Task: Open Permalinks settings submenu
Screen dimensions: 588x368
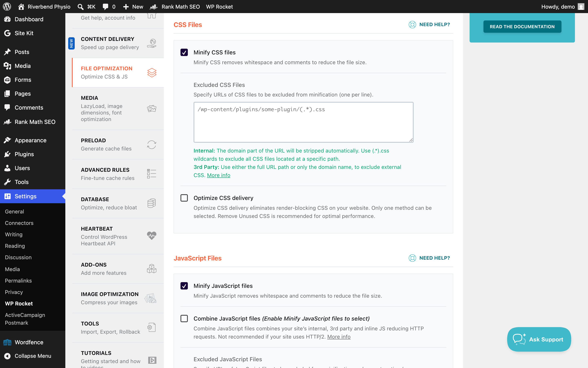Action: [x=18, y=281]
